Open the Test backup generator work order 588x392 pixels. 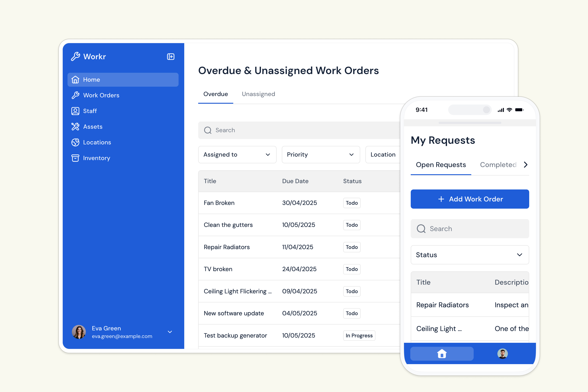[x=299, y=336]
